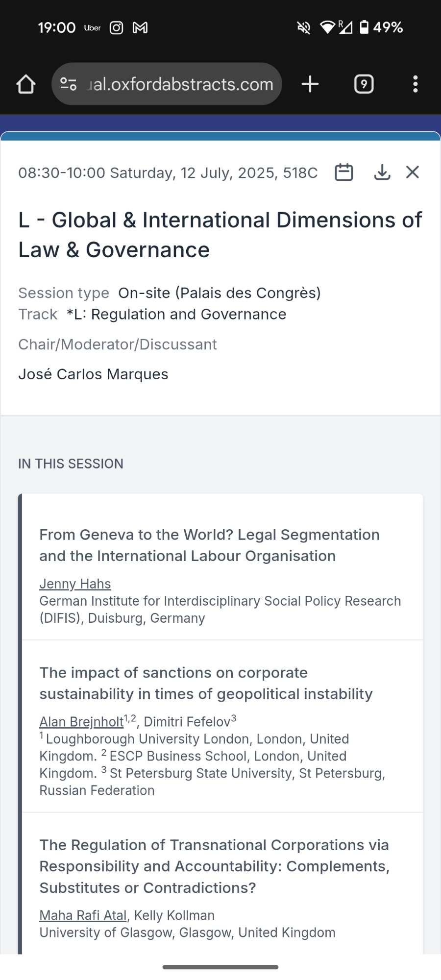This screenshot has height=980, width=441.
Task: Tap the oxfordabstracts.com address bar
Action: click(x=180, y=84)
